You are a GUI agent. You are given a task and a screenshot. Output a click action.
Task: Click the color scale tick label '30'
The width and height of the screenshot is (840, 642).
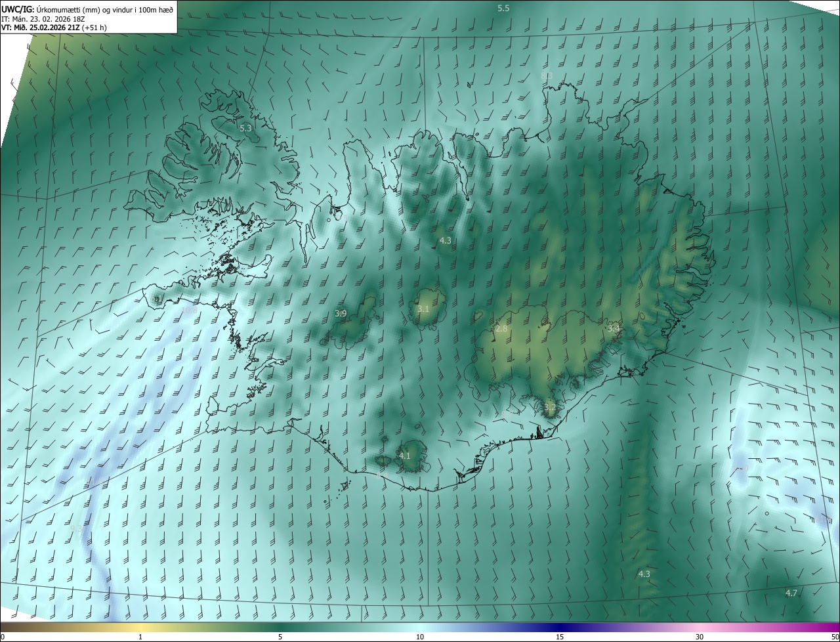tap(700, 637)
